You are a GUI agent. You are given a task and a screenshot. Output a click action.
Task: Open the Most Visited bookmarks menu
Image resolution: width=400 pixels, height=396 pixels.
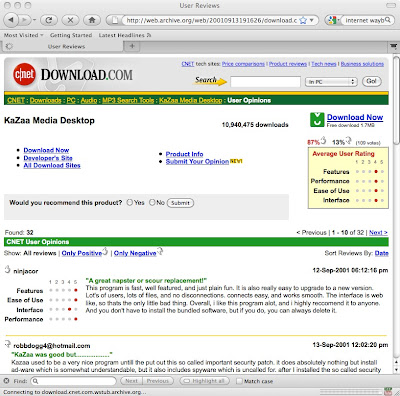[24, 35]
